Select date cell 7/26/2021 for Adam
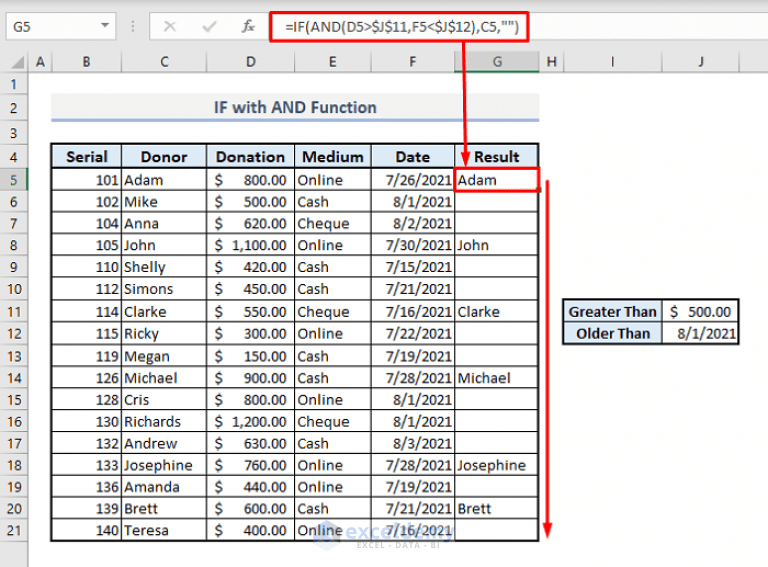768x567 pixels. (413, 180)
